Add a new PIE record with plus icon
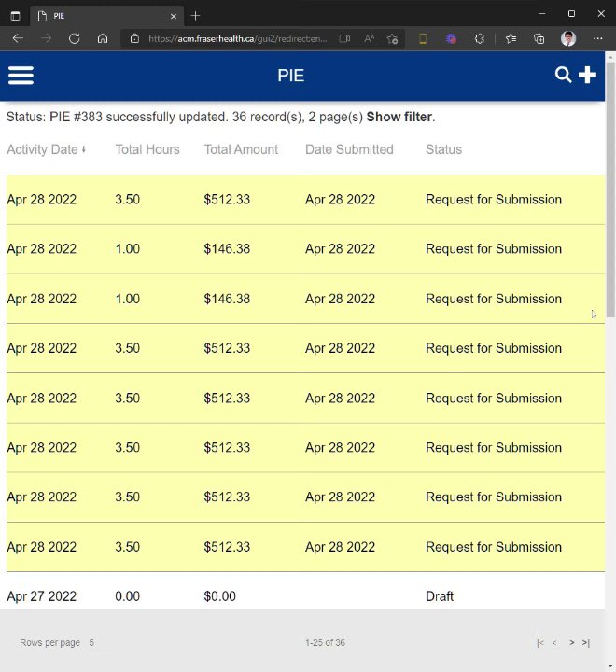The height and width of the screenshot is (672, 616). click(x=587, y=75)
